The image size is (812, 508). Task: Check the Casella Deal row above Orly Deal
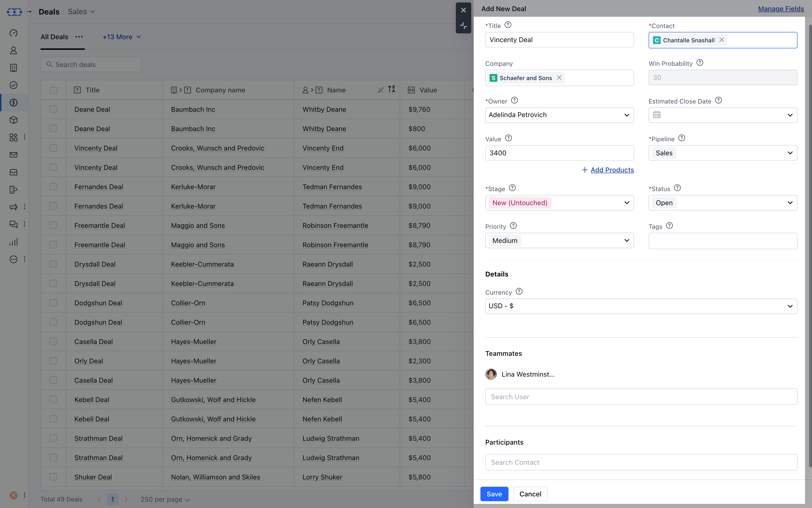tap(53, 341)
